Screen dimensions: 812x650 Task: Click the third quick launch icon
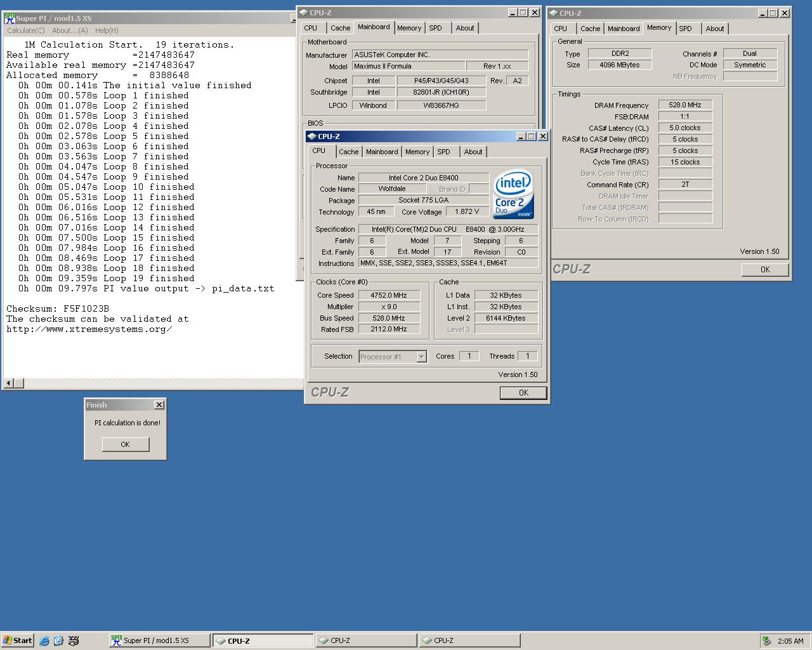pyautogui.click(x=74, y=640)
